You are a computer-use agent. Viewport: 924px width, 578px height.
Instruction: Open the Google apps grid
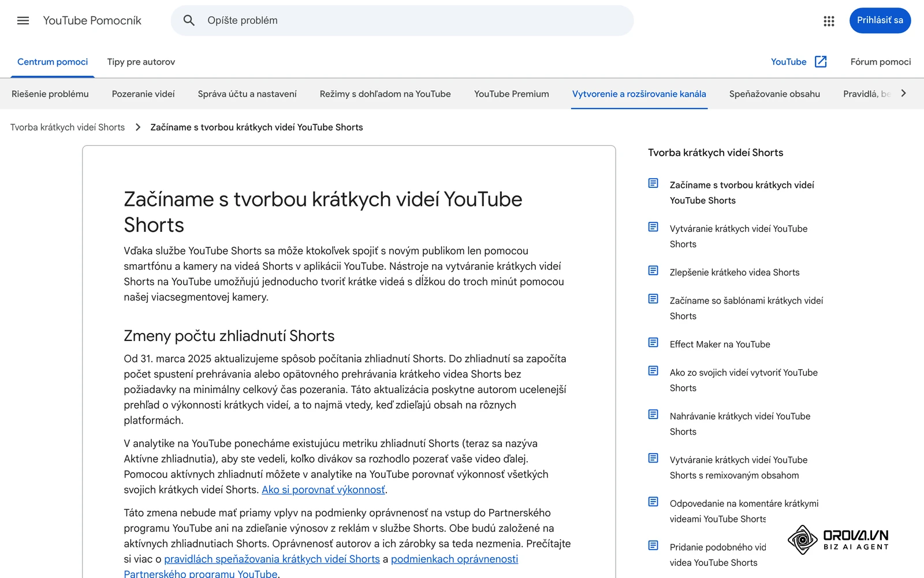pos(829,21)
